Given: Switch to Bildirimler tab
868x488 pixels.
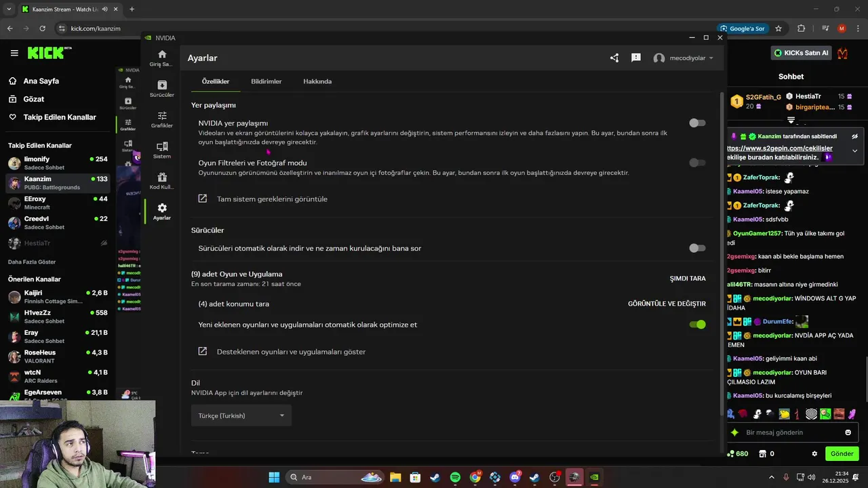Looking at the screenshot, I should click(267, 81).
